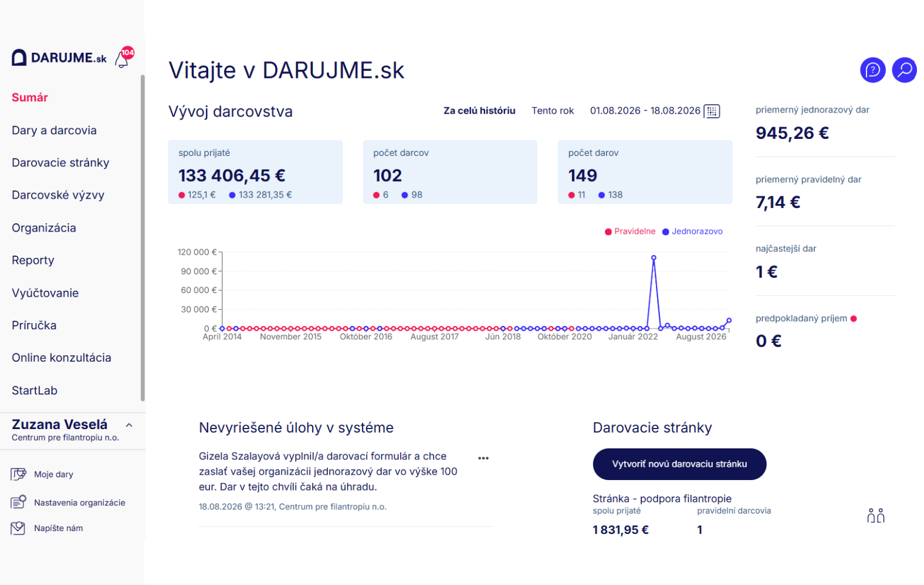Click the Nevyriešené úlohy v systéme heading

point(296,428)
